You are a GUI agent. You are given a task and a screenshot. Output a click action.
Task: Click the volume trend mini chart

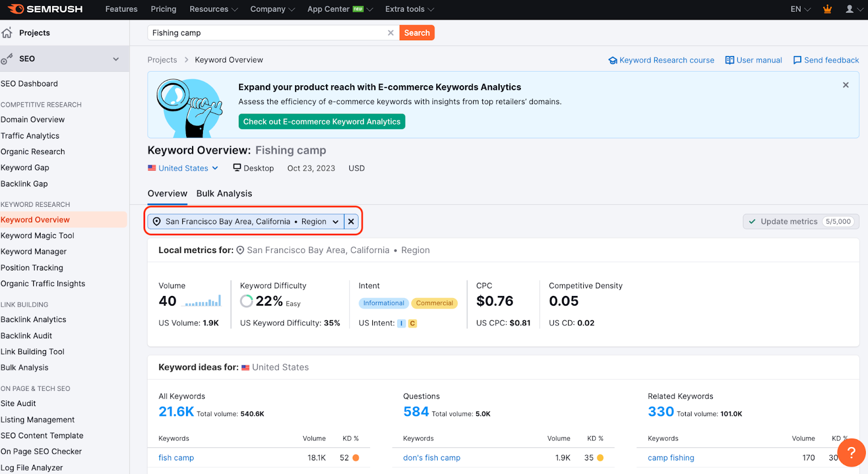click(203, 301)
